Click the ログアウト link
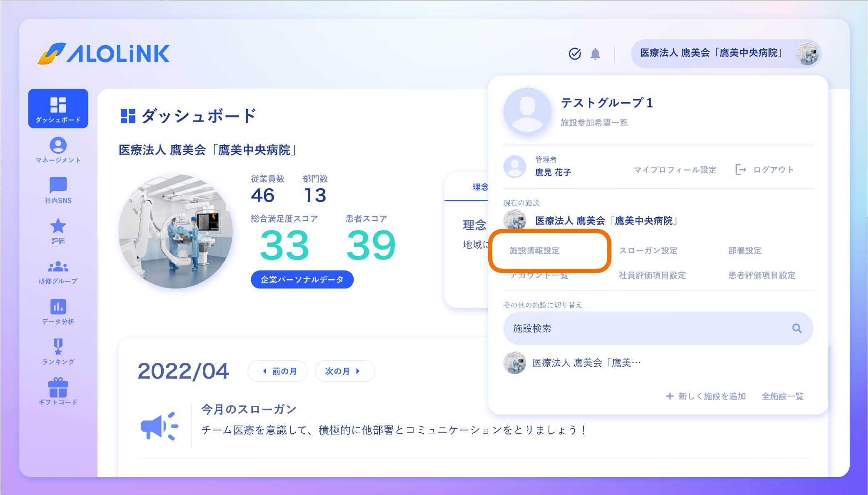 pos(773,170)
